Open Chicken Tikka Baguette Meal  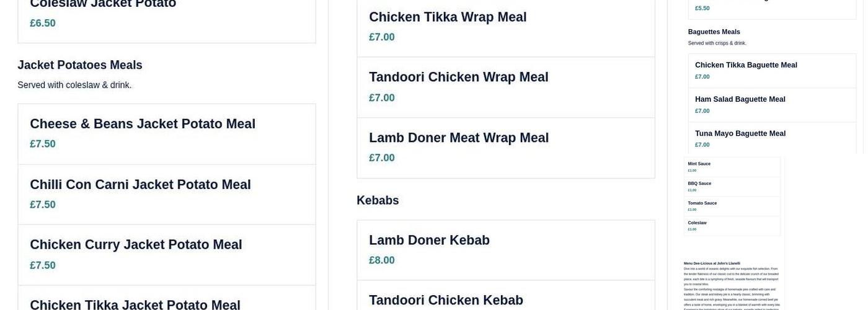(772, 71)
